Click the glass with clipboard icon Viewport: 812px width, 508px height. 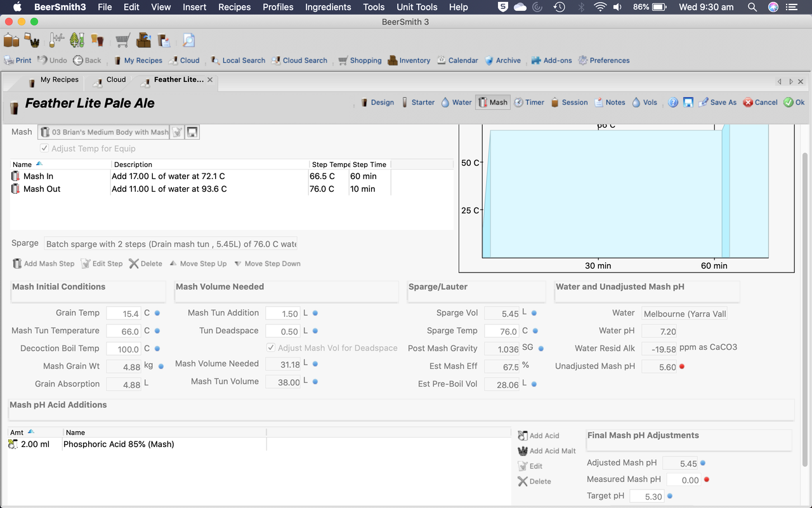[164, 40]
